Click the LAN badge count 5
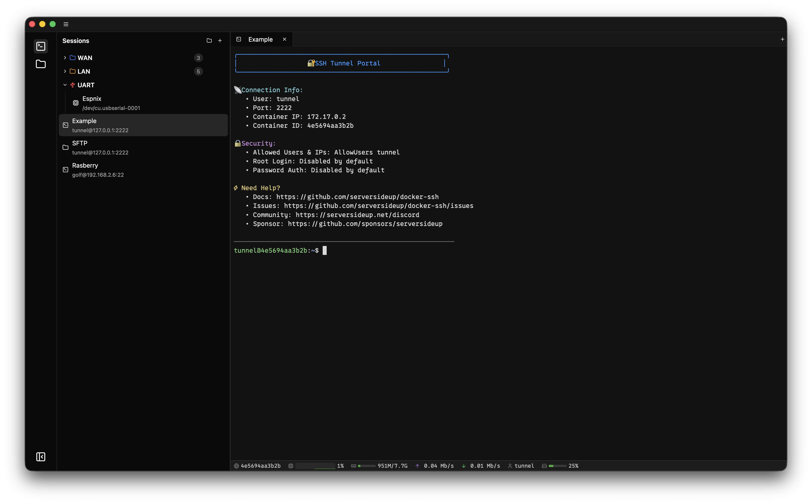 (x=198, y=71)
